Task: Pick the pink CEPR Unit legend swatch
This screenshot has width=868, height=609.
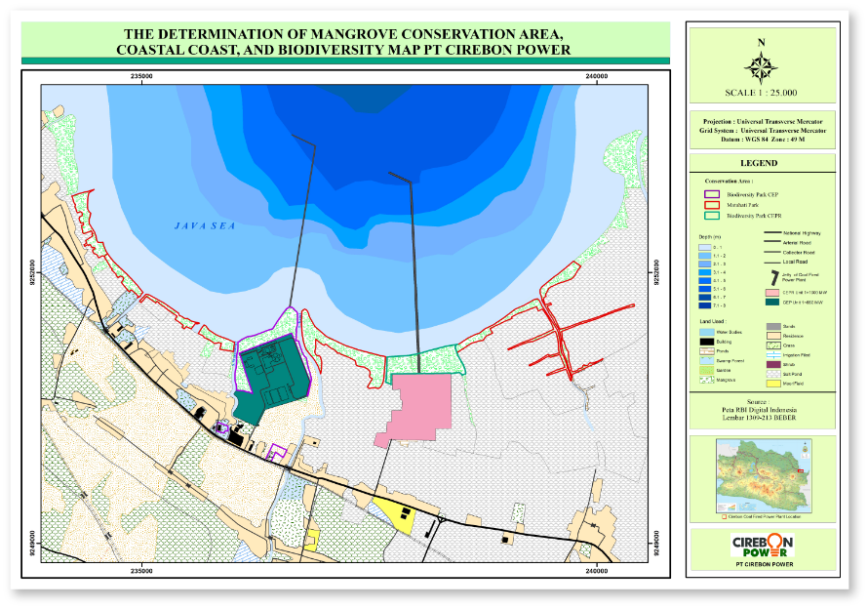Action: [x=772, y=293]
